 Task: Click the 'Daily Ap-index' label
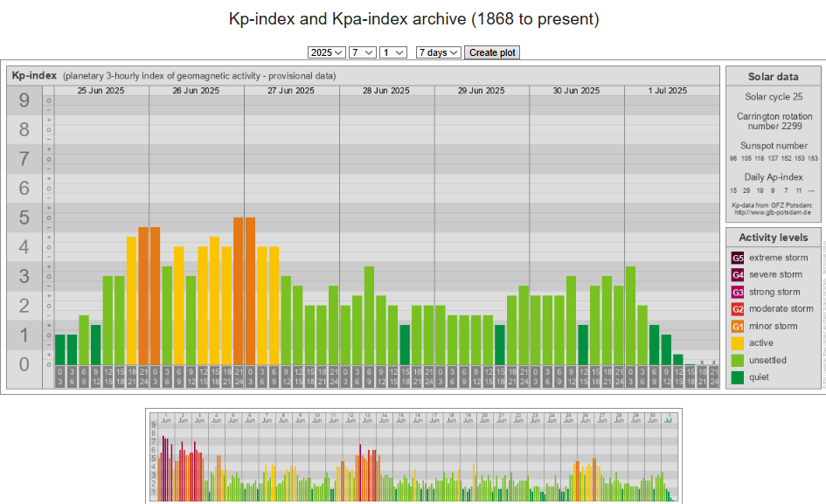(x=774, y=177)
